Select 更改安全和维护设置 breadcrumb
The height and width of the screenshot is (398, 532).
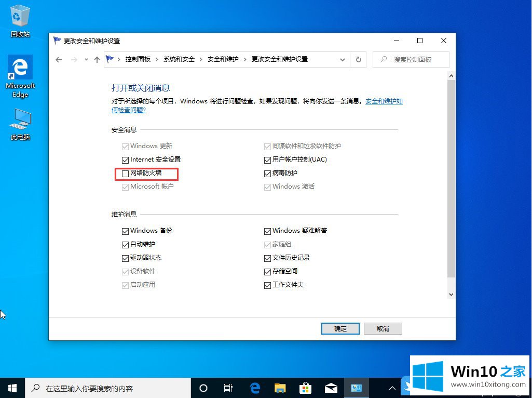pos(280,59)
